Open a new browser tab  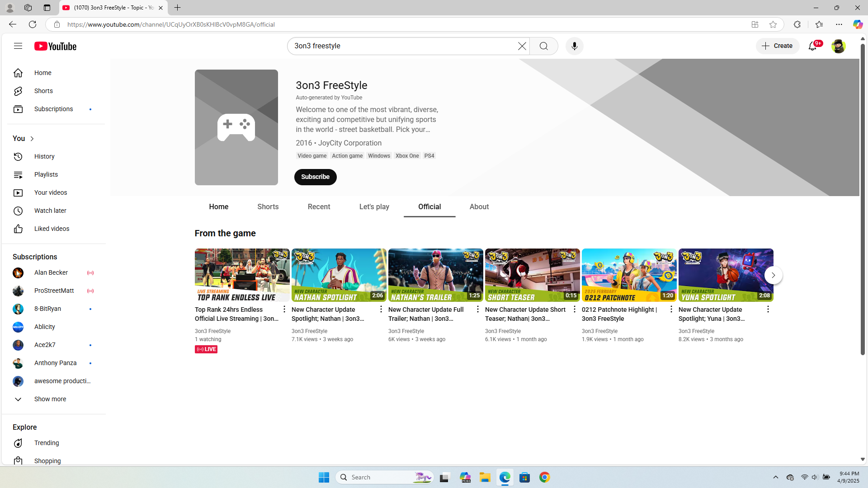(178, 8)
